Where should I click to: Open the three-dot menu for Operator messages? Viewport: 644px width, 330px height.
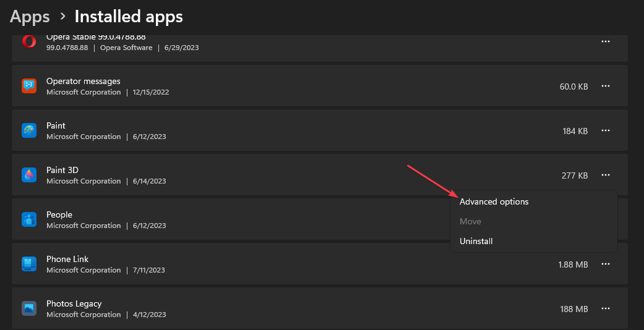click(x=606, y=86)
